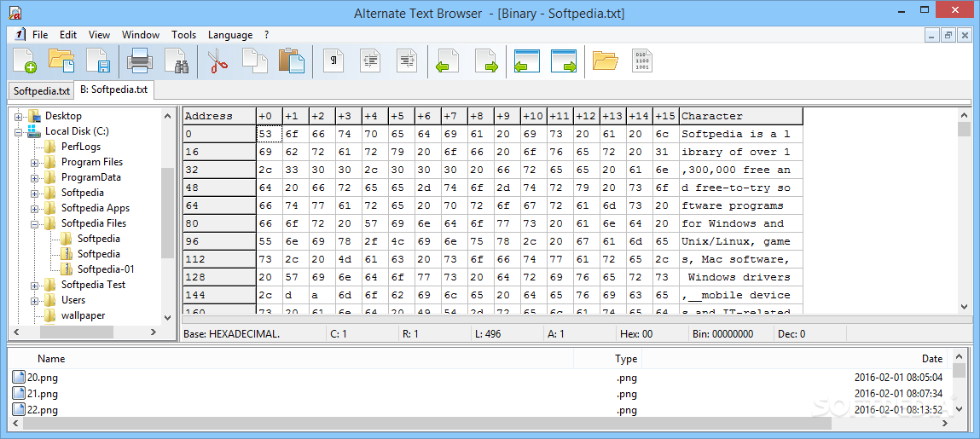Viewport: 980px width, 439px height.
Task: Cut selection using the scissors icon
Action: pos(218,61)
